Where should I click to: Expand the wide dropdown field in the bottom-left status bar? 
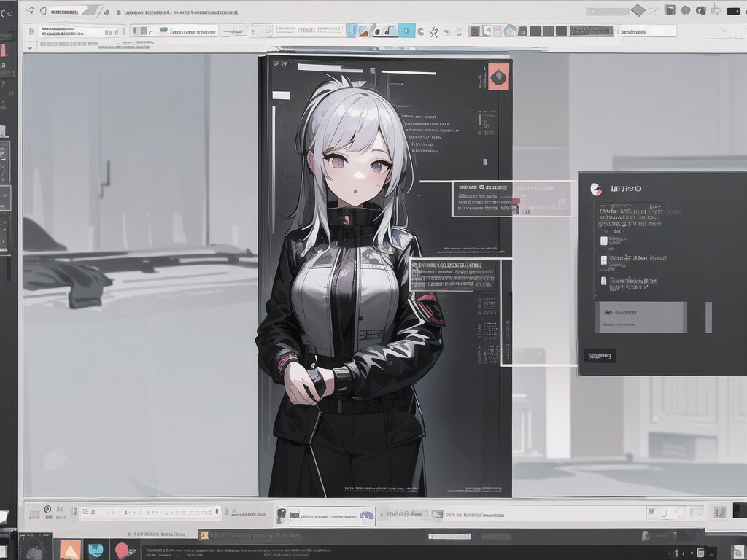(150, 512)
